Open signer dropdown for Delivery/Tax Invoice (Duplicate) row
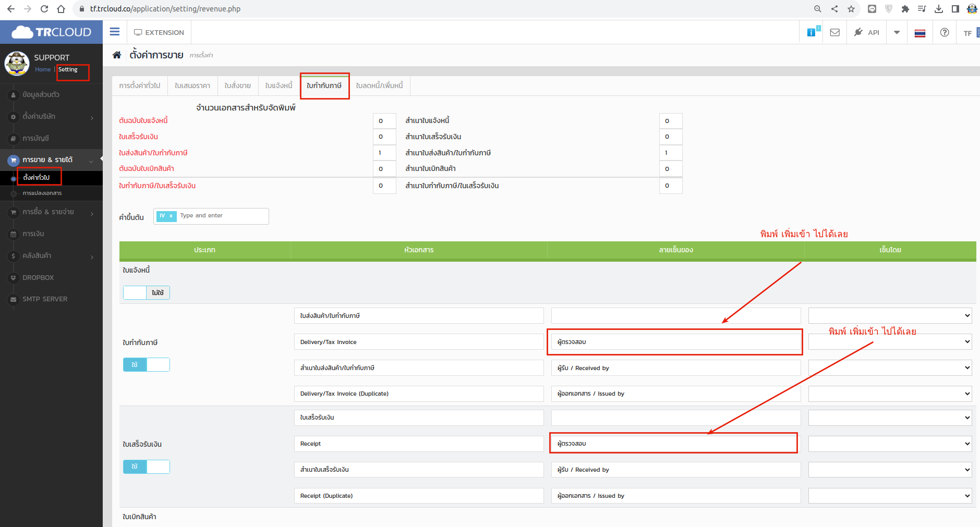Image resolution: width=980 pixels, height=527 pixels. 890,394
